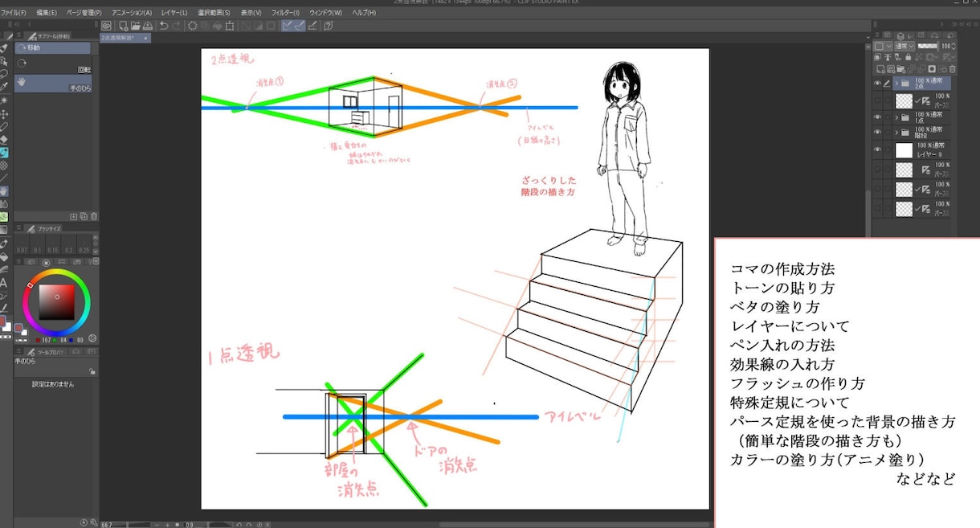980x528 pixels.
Task: Click New raster layer icon
Action: [x=880, y=69]
